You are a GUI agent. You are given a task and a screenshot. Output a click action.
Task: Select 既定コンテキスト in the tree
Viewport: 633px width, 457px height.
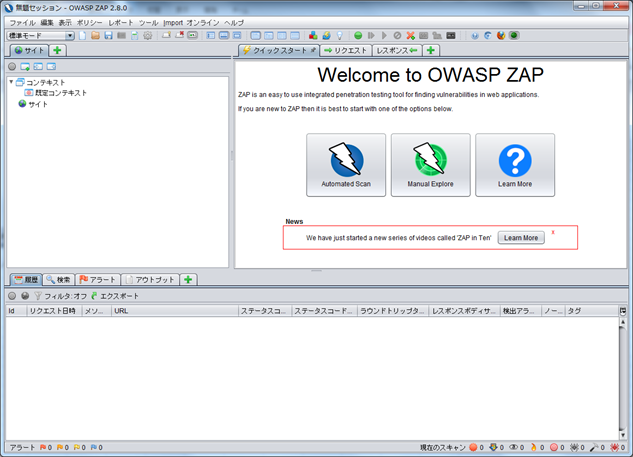click(x=56, y=93)
